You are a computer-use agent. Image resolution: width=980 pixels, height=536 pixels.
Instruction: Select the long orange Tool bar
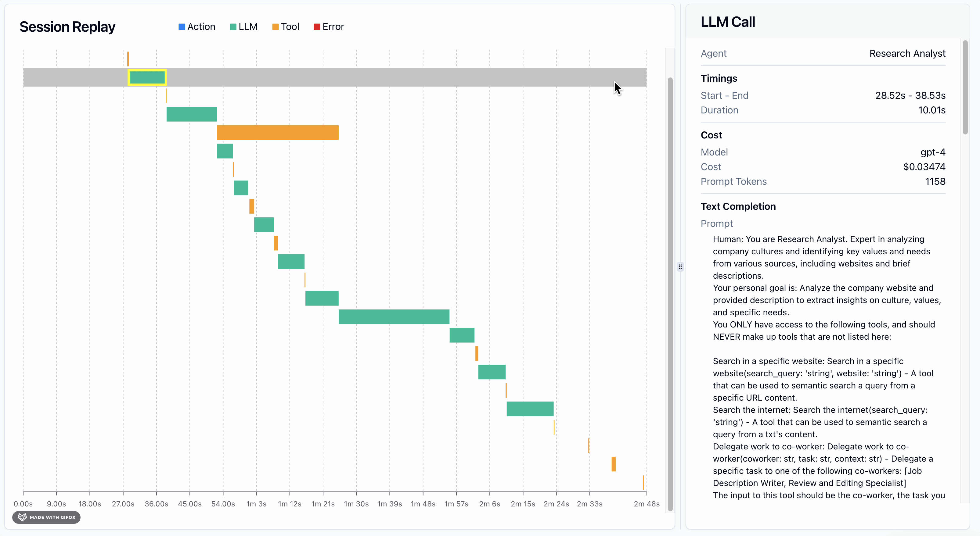tap(278, 133)
